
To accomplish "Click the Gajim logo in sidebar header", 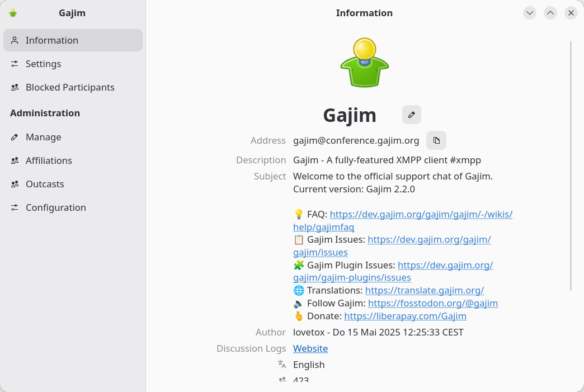I will pos(13,13).
